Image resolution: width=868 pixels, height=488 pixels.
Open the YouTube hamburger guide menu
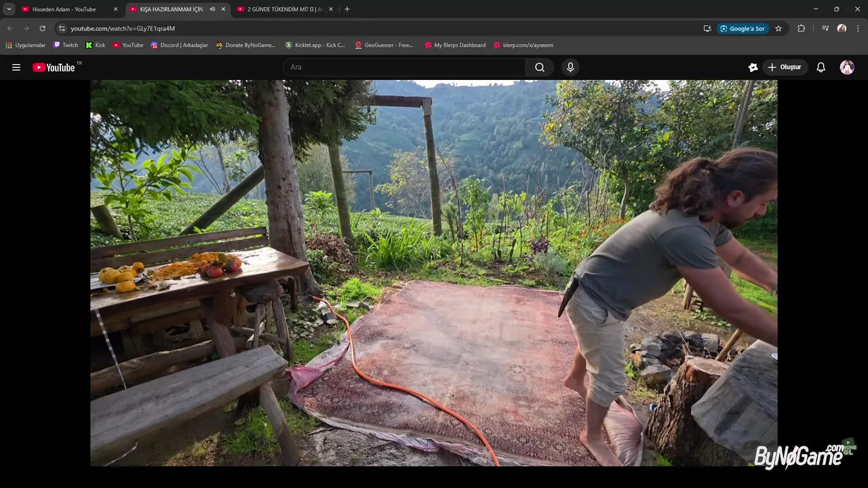tap(16, 67)
